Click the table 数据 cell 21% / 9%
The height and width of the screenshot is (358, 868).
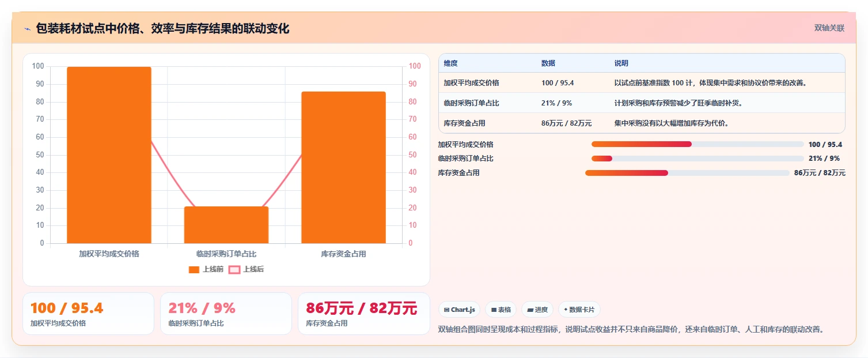point(556,103)
